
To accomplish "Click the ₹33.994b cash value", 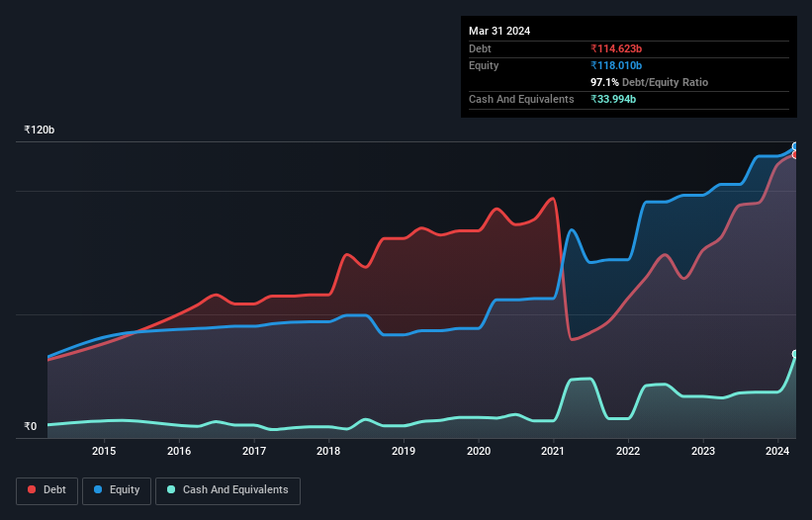I will coord(613,99).
